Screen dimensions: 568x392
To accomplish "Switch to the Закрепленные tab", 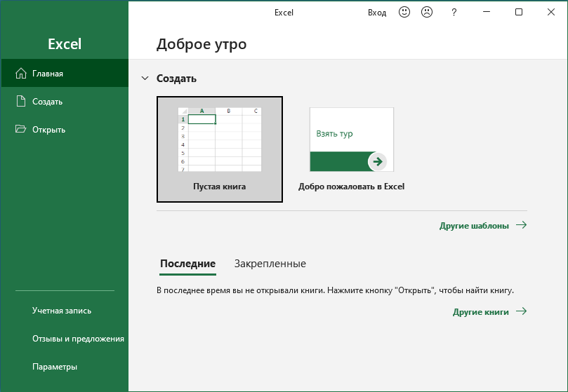I will click(270, 264).
